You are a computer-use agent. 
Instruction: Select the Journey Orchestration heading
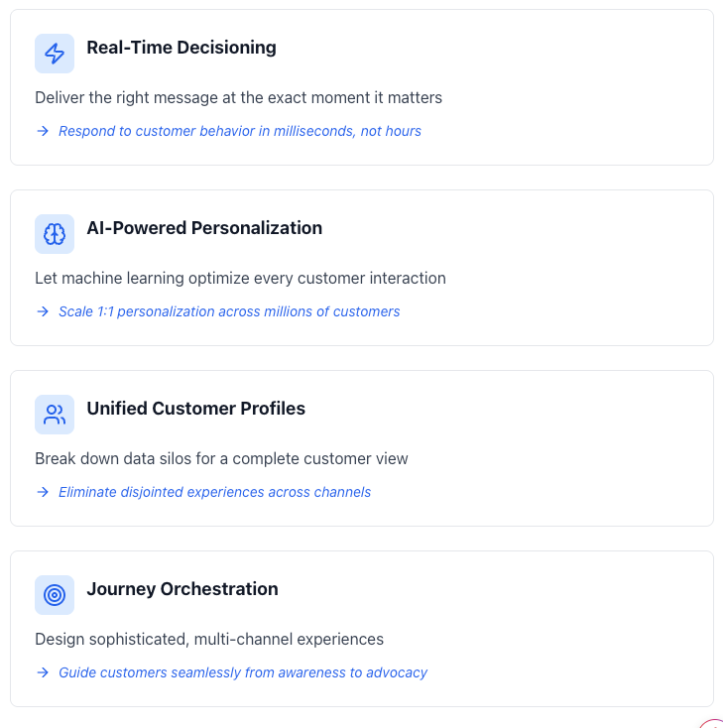click(x=182, y=589)
